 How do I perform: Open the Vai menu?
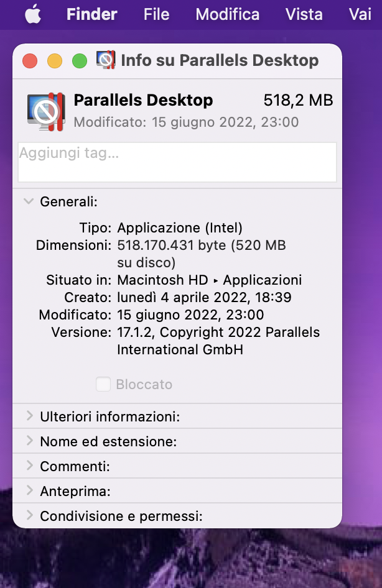pyautogui.click(x=360, y=14)
